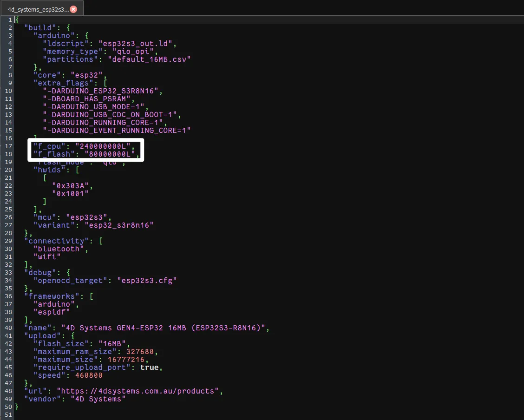Click the -DARDUINO_RUNNING_CORE=1 flag
Screen dimensions: 524x420
click(x=103, y=123)
